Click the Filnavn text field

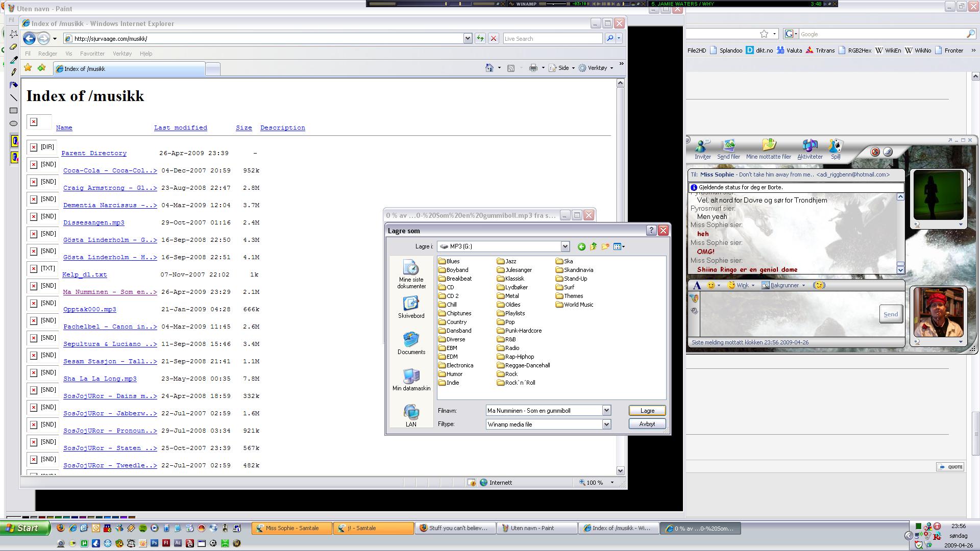(544, 410)
